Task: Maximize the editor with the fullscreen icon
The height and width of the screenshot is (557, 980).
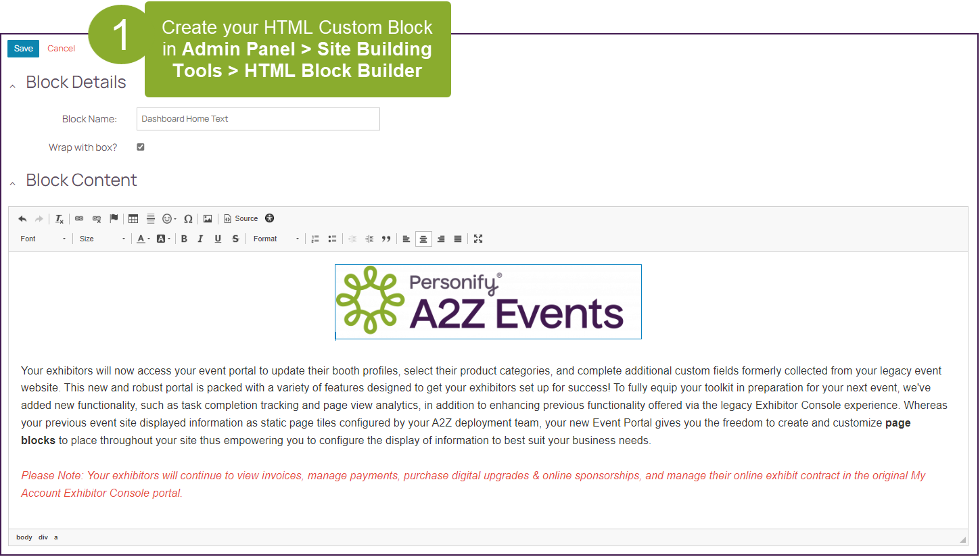Action: coord(478,239)
